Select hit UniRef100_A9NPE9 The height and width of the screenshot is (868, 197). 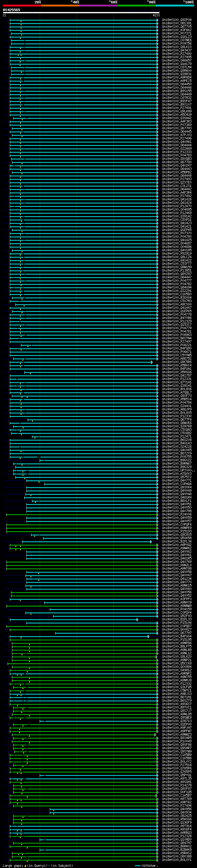coord(176,528)
